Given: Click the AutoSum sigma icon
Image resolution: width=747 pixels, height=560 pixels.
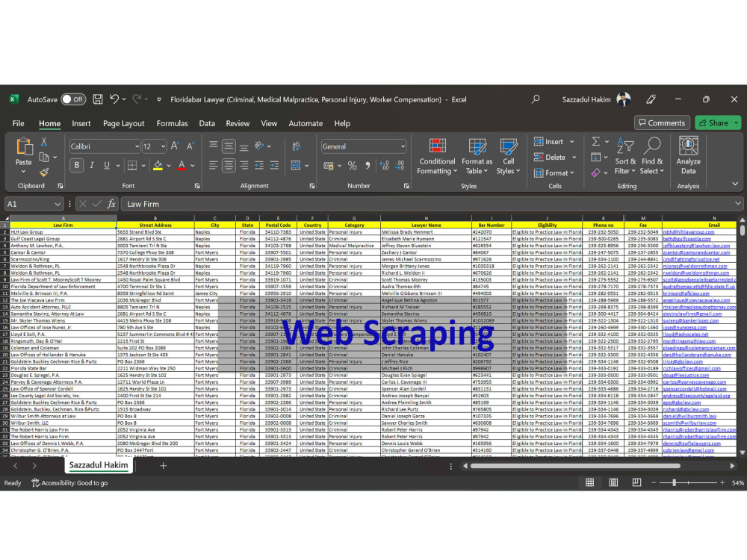Looking at the screenshot, I should (x=595, y=141).
